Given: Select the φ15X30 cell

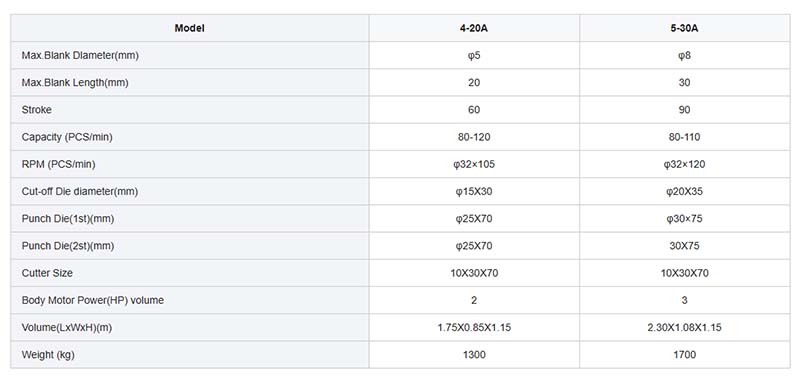Looking at the screenshot, I should coord(474,191).
